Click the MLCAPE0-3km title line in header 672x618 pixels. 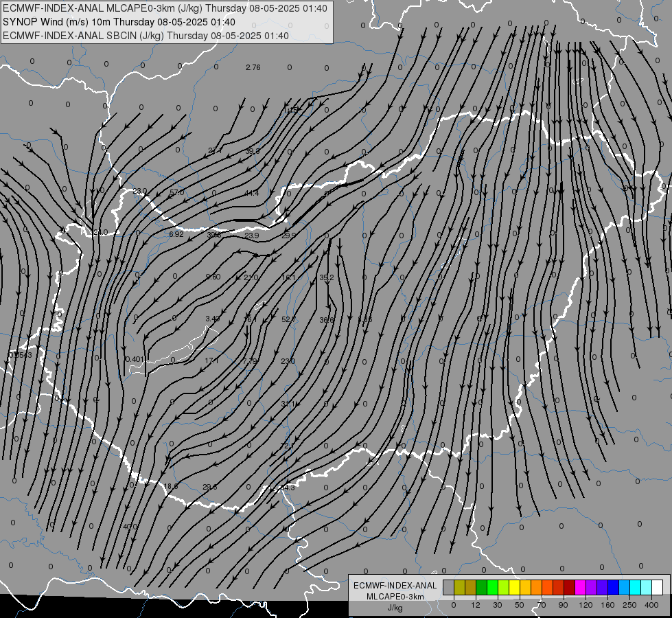pyautogui.click(x=165, y=8)
